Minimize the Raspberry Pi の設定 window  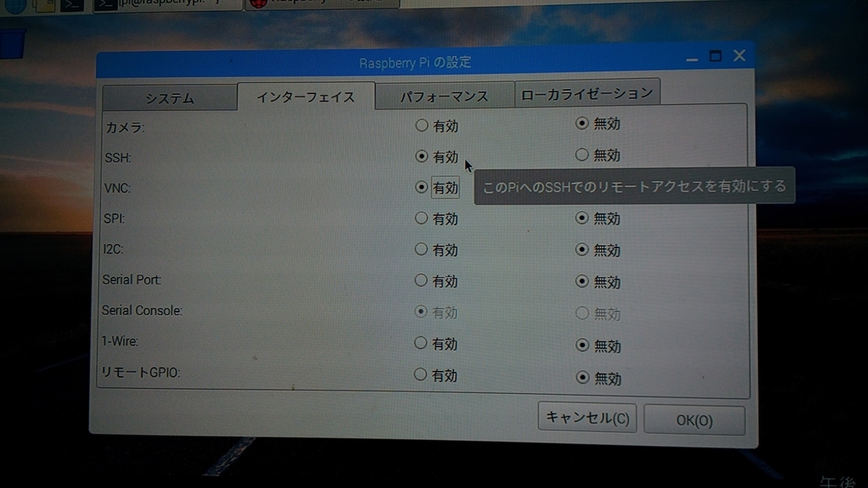(692, 58)
